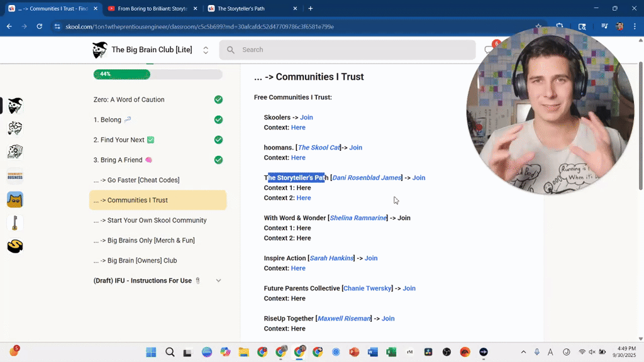Focus the Search field
The width and height of the screenshot is (644, 362).
point(347,50)
